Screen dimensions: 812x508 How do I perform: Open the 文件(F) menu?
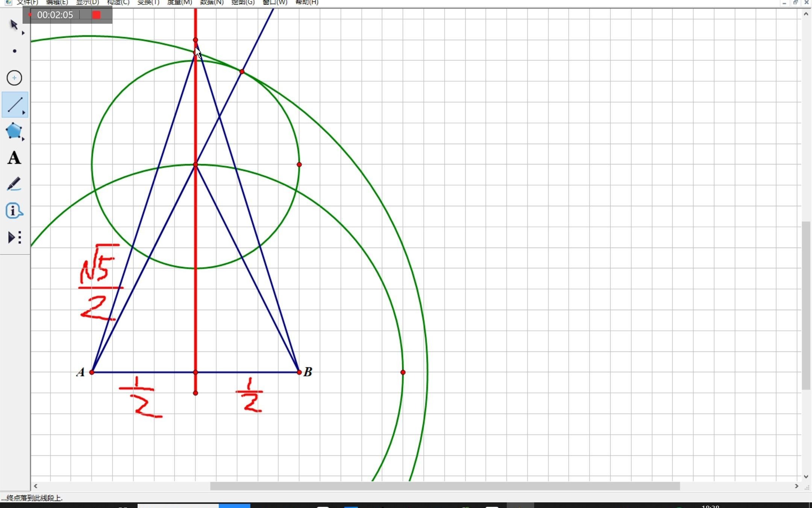[x=27, y=2]
